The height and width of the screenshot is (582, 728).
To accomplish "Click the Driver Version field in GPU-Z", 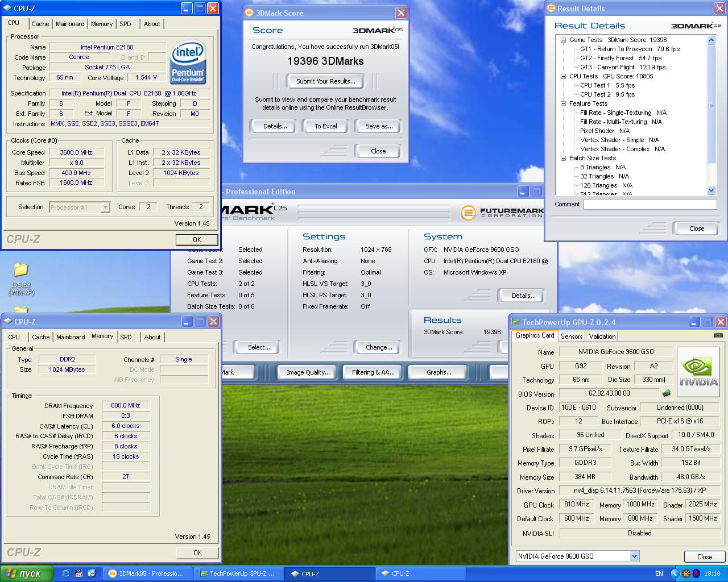I will coord(639,490).
